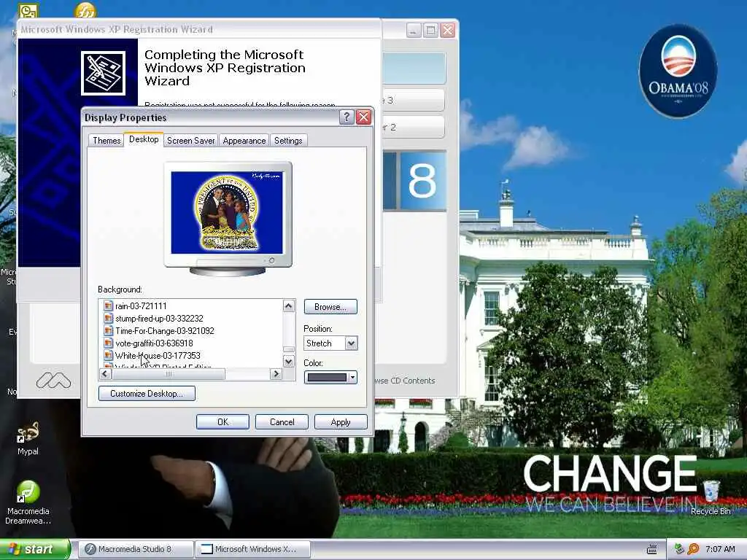The width and height of the screenshot is (747, 560).
Task: Click the monitor wallpaper preview thumbnail
Action: 227,212
